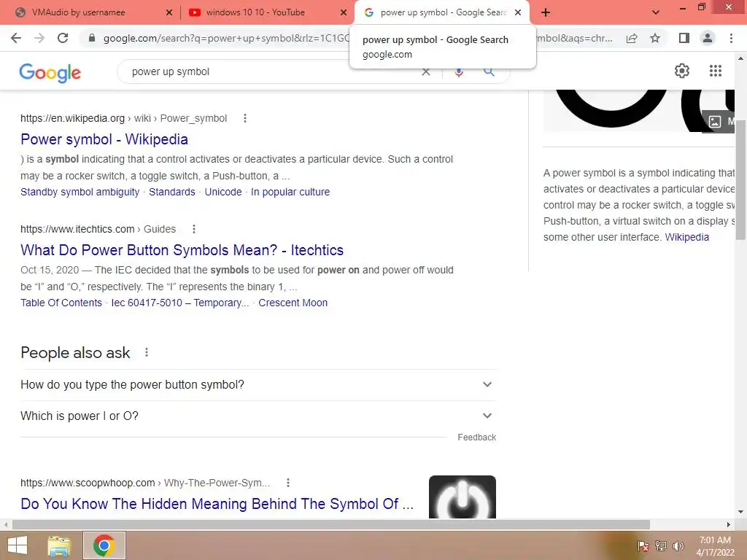This screenshot has height=560, width=747.
Task: Open the Chrome three-dot menu
Action: click(731, 38)
